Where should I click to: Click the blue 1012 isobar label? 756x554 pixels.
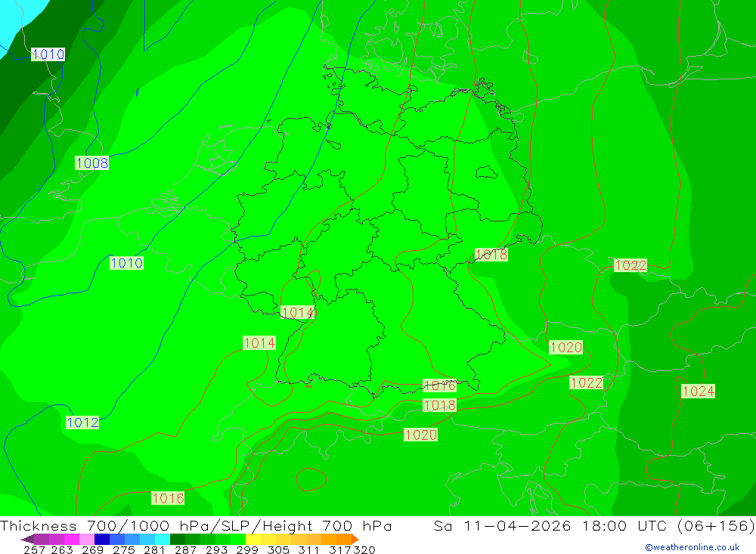[82, 422]
